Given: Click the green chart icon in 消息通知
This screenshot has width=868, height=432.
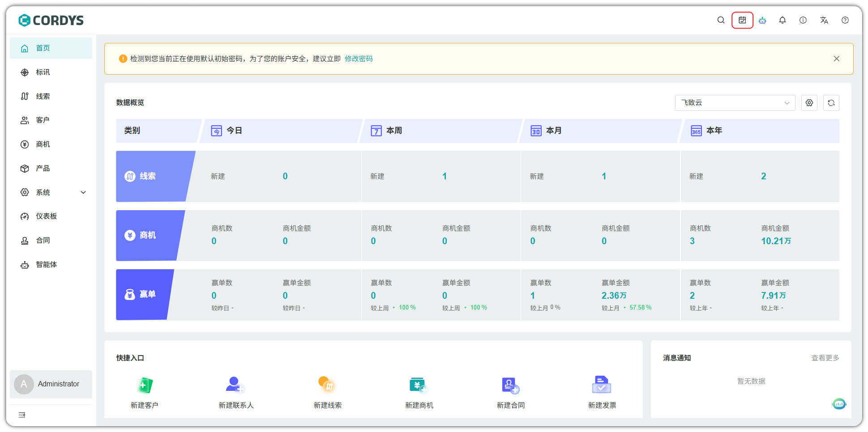Looking at the screenshot, I should [x=839, y=404].
